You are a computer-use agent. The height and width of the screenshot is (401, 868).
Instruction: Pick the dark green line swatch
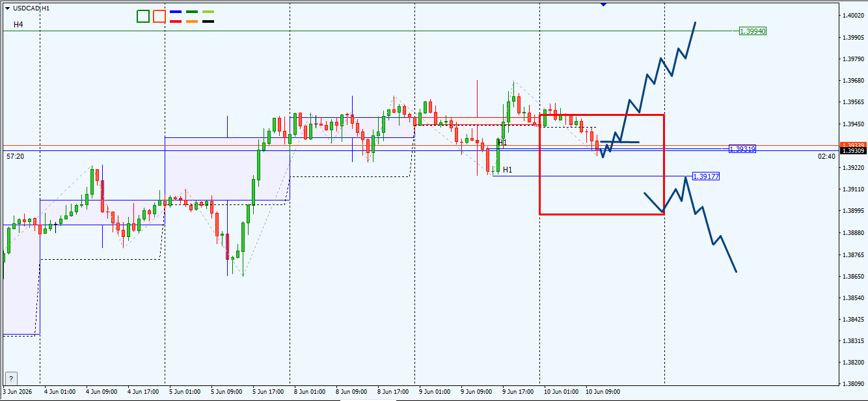[x=192, y=12]
